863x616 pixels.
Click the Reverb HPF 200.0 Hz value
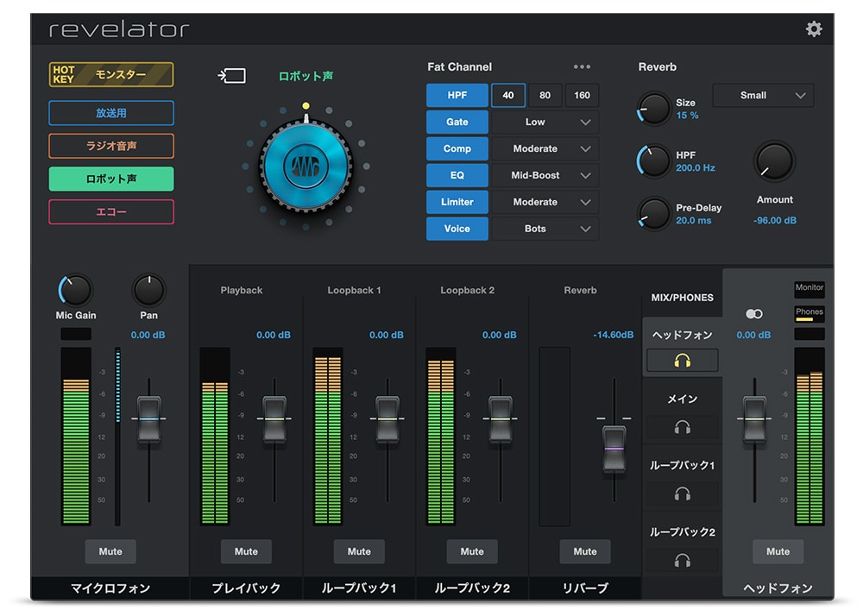pyautogui.click(x=695, y=167)
